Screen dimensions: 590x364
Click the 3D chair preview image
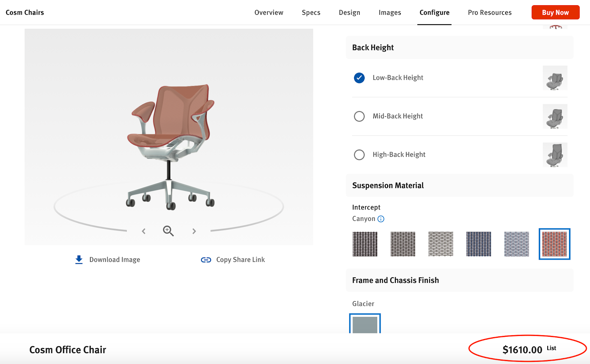pyautogui.click(x=169, y=137)
